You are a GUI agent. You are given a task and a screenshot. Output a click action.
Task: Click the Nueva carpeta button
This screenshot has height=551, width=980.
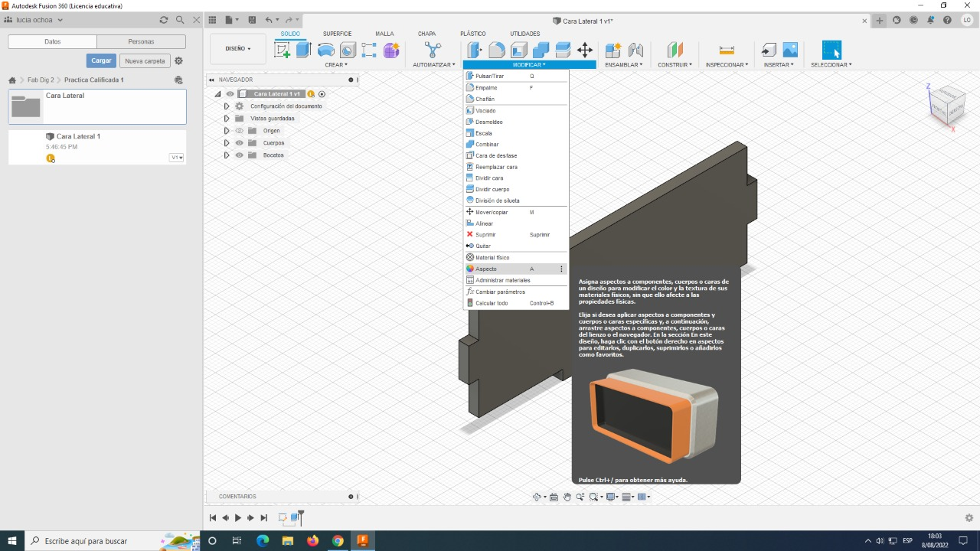point(145,61)
